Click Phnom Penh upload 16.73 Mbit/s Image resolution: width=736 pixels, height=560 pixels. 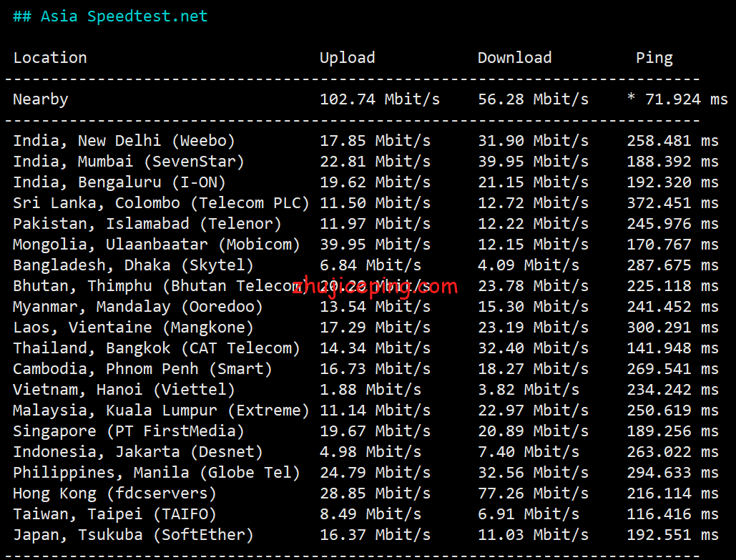(x=375, y=368)
